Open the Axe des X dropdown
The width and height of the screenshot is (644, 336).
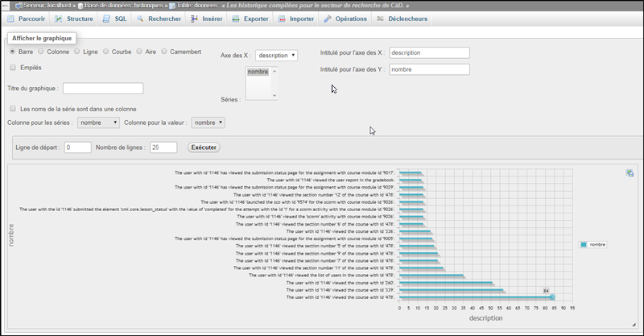point(276,56)
